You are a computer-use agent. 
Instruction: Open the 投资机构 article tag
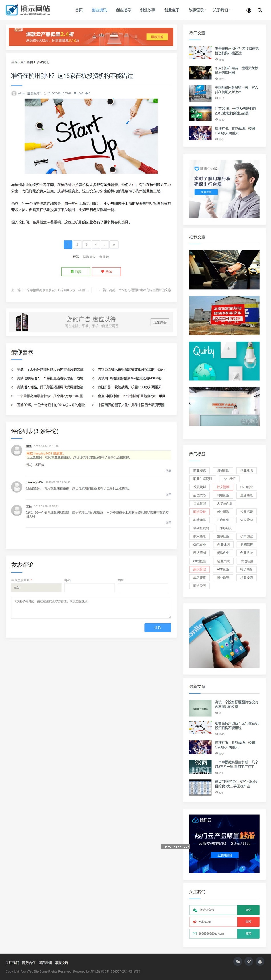tap(89, 257)
